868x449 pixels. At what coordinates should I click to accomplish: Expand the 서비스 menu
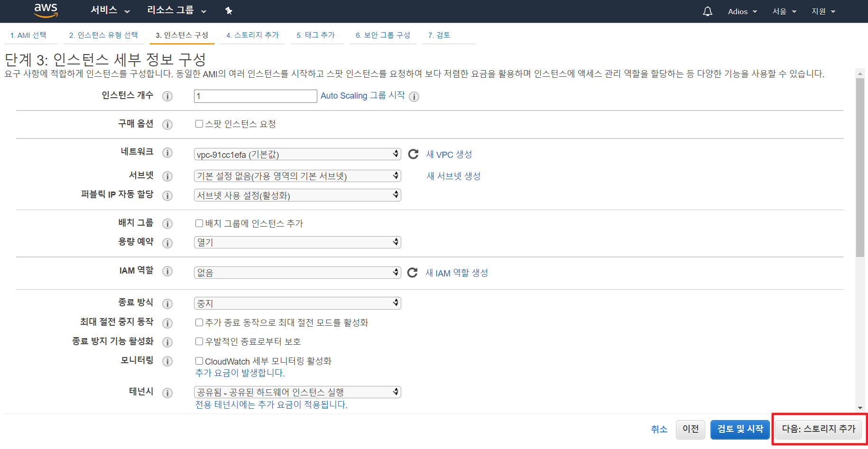[110, 10]
